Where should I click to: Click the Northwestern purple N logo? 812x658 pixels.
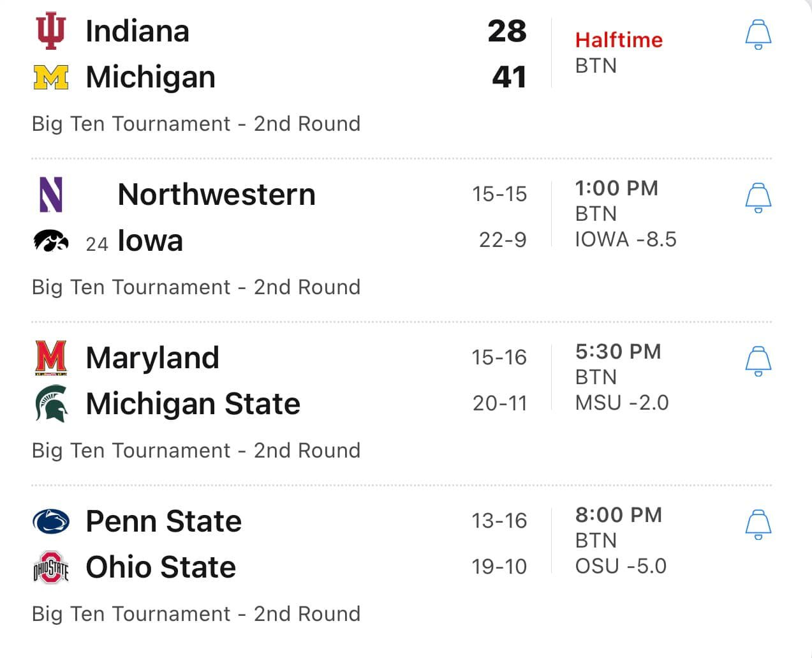click(x=51, y=194)
